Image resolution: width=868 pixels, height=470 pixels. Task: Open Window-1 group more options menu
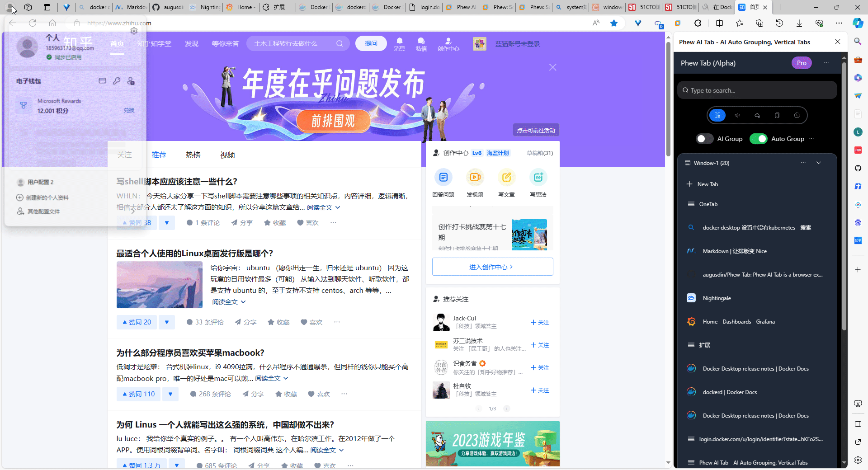[803, 163]
